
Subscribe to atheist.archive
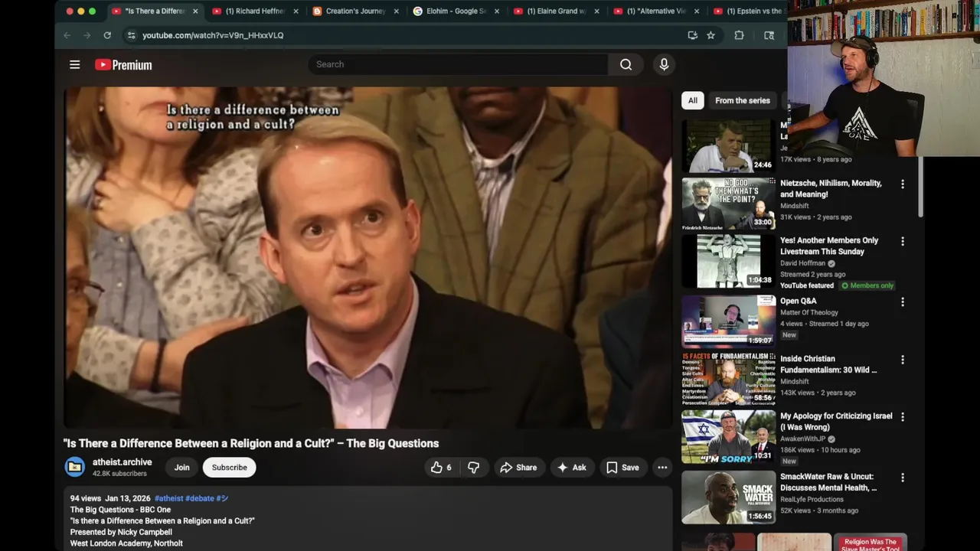point(229,468)
